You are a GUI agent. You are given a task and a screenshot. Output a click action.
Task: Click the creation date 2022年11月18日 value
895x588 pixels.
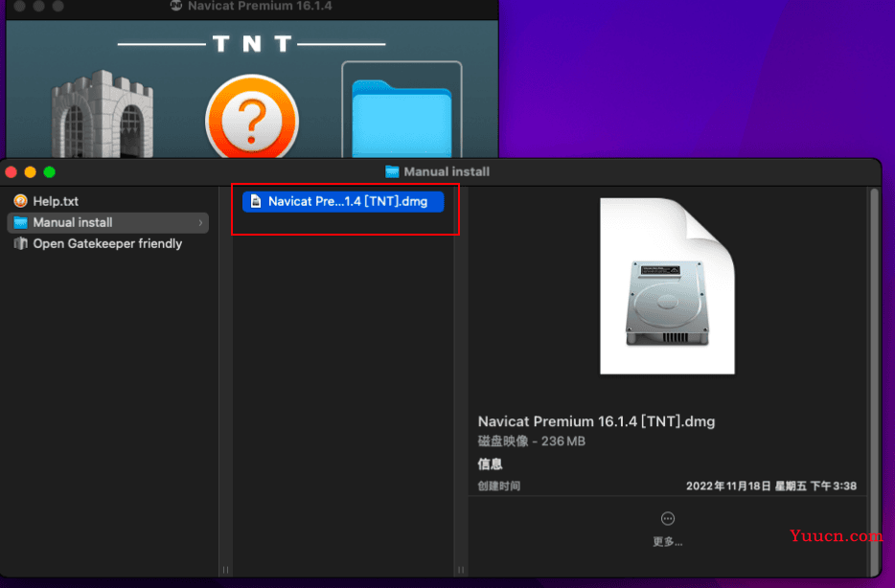(x=771, y=486)
